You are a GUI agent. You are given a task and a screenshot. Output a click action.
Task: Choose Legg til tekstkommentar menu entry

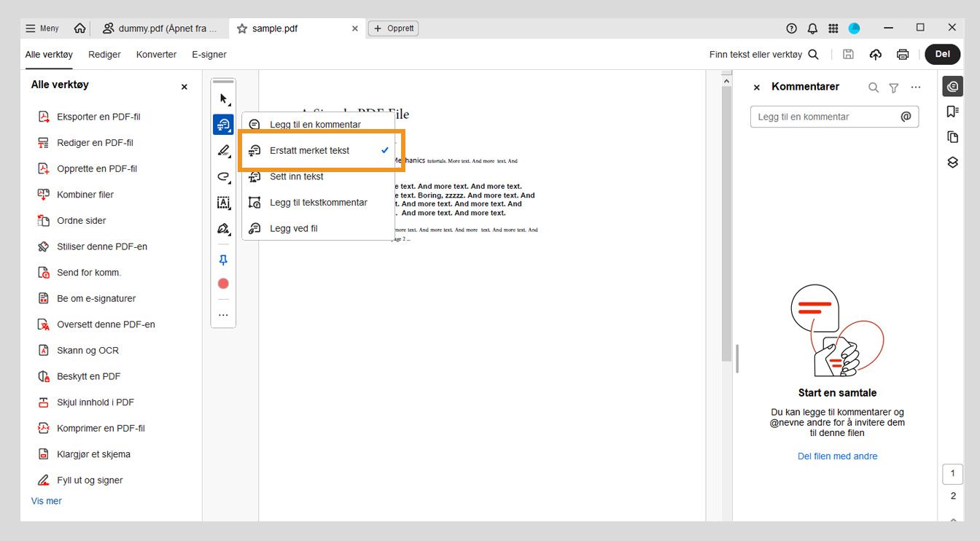click(319, 203)
